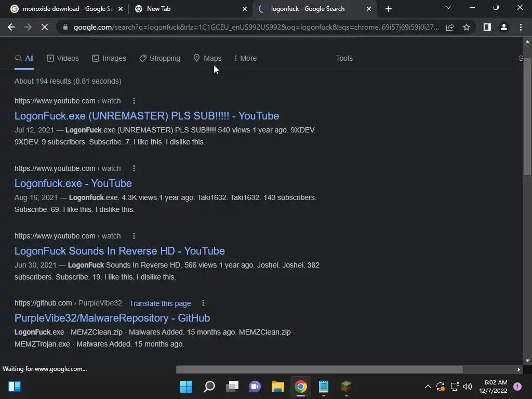Open the Windows Start menu
Viewport: 532px width, 399px height.
click(x=187, y=387)
